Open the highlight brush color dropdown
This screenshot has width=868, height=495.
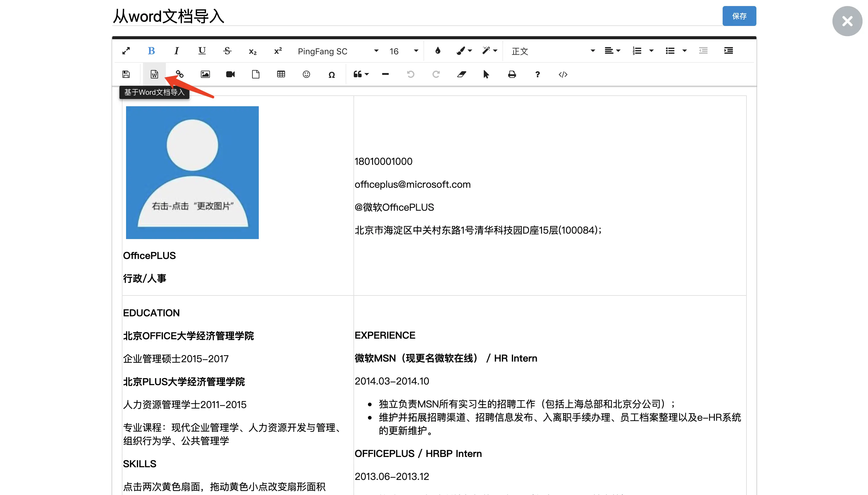[464, 51]
